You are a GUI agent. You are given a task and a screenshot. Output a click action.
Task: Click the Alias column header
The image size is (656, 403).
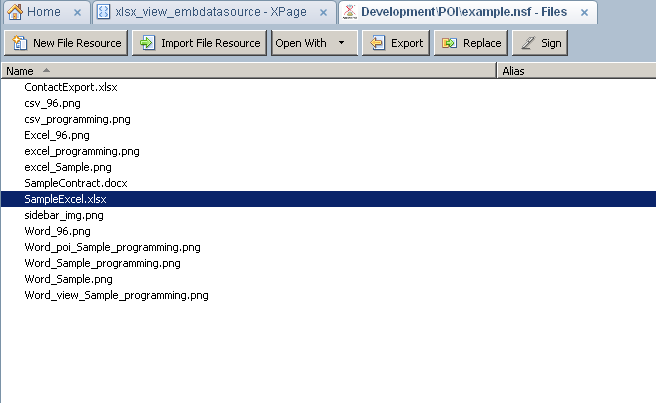(x=513, y=71)
